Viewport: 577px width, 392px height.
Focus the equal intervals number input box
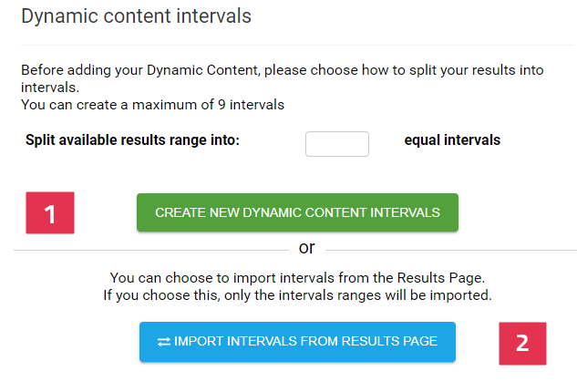tap(337, 144)
